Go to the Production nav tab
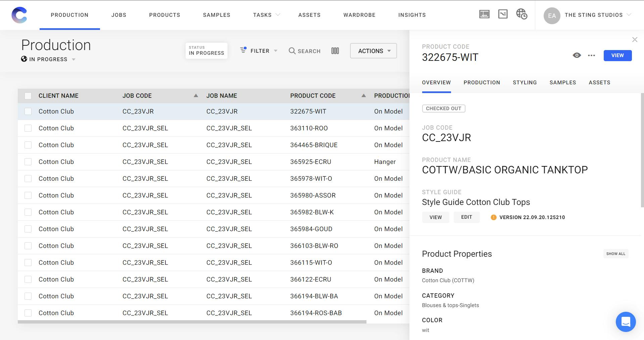Viewport: 644px width, 340px height. coord(69,15)
